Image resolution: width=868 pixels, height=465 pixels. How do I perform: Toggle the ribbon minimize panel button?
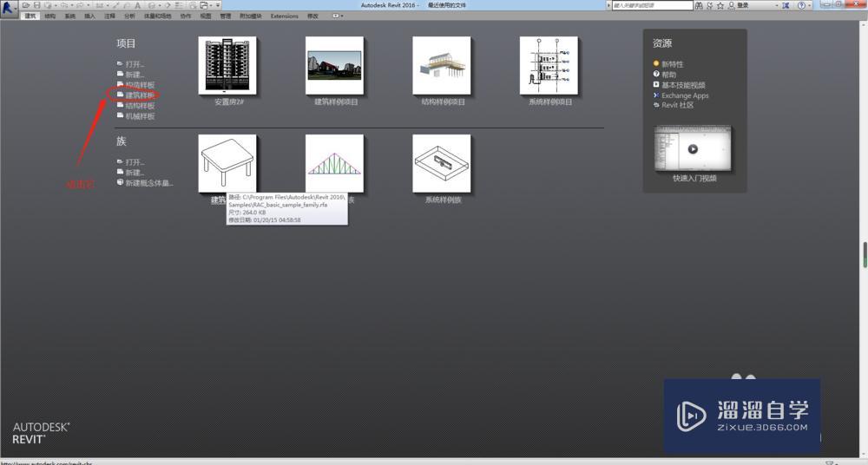coord(335,16)
